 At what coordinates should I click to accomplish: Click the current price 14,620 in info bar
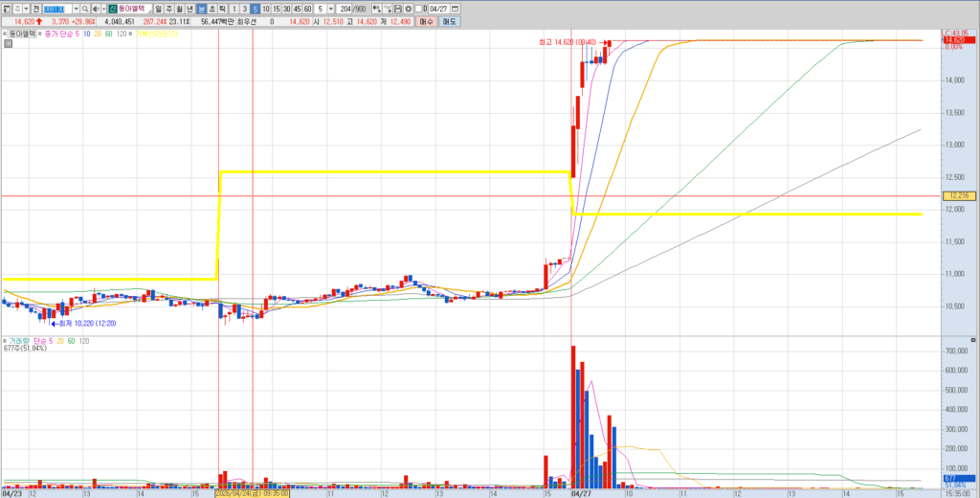coord(24,21)
